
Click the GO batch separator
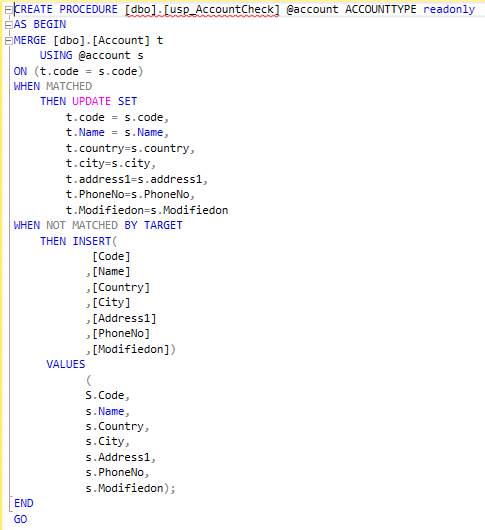(20, 519)
